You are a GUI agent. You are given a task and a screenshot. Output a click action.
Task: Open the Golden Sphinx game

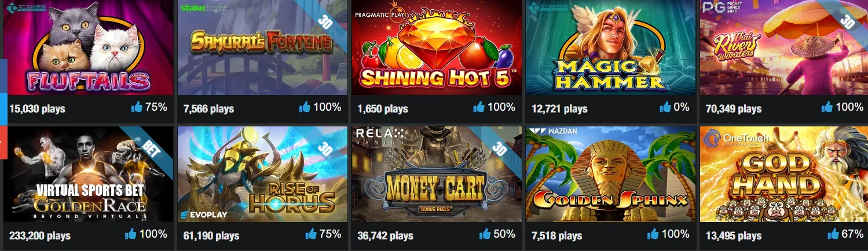(611, 174)
